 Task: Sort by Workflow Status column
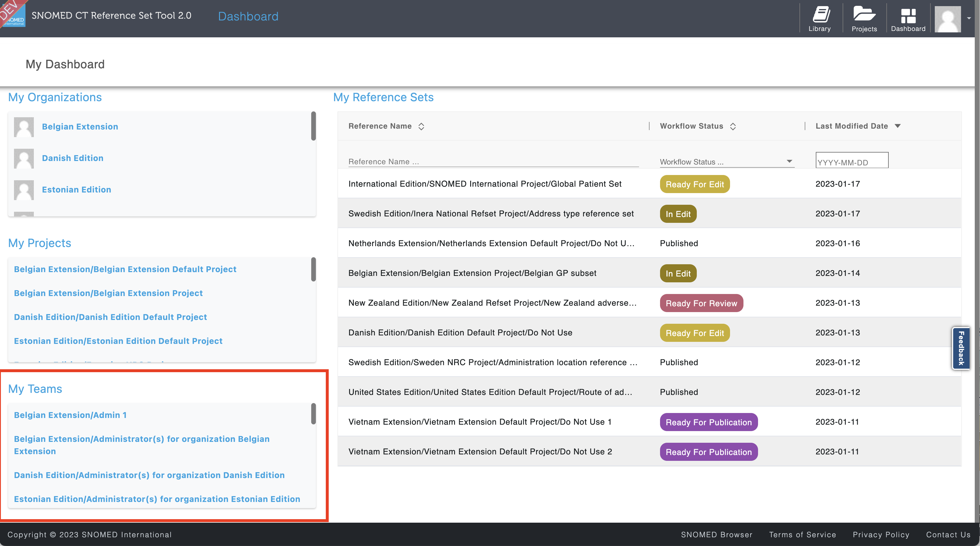[x=733, y=126]
